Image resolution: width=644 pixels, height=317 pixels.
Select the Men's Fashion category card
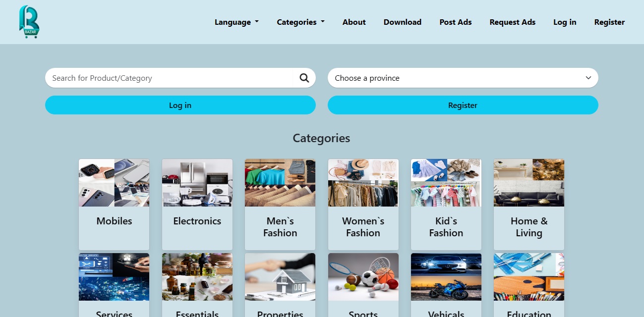coord(280,205)
